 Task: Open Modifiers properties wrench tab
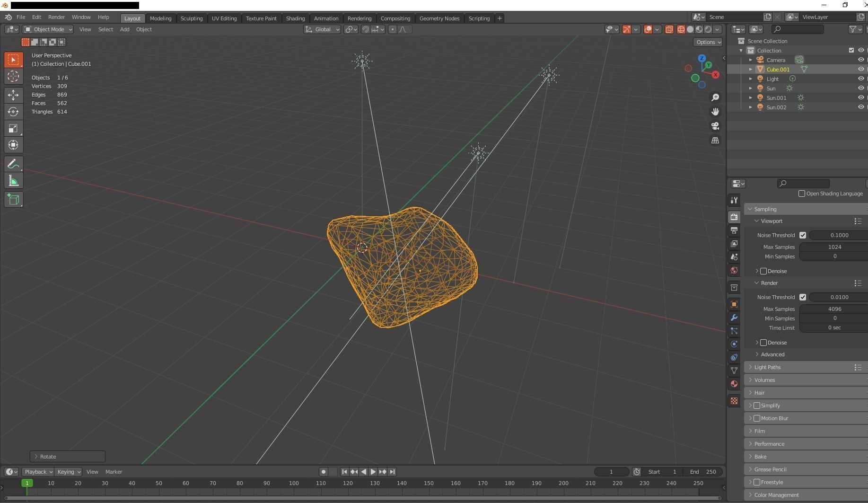click(x=734, y=318)
